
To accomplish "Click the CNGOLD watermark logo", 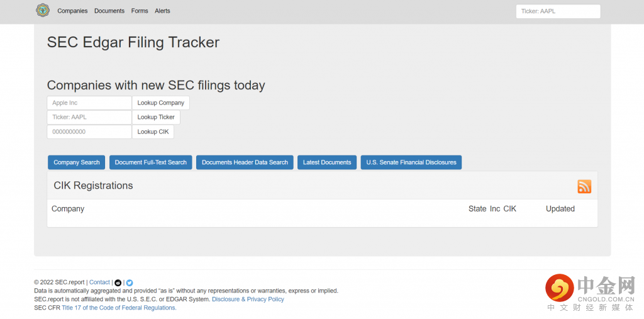I will pyautogui.click(x=590, y=293).
